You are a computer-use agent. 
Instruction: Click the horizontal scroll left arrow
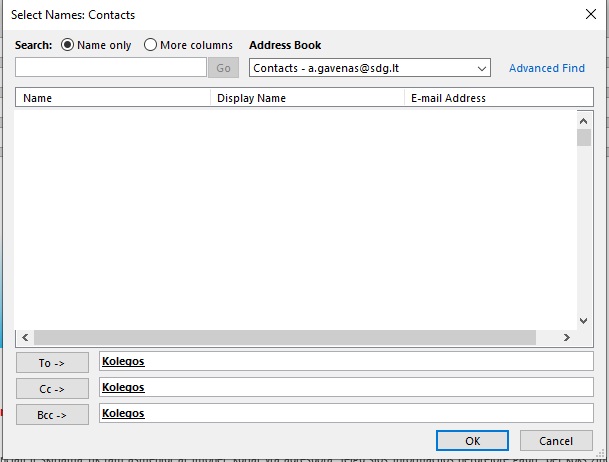(x=24, y=337)
